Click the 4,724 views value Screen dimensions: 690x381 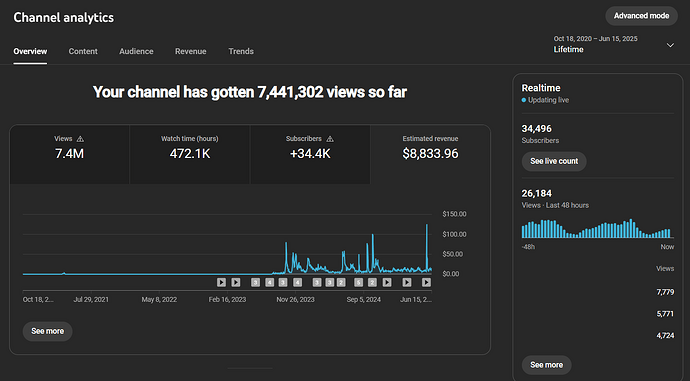(665, 335)
